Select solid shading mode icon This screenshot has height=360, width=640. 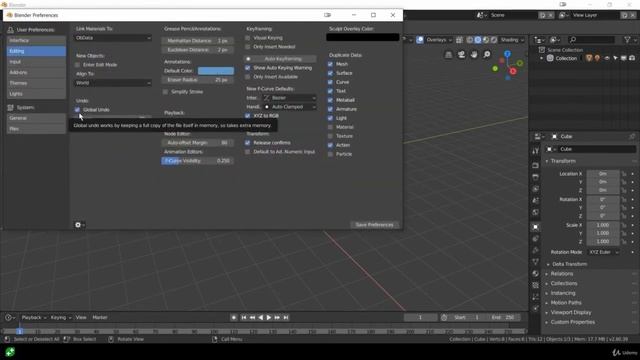pyautogui.click(x=478, y=40)
